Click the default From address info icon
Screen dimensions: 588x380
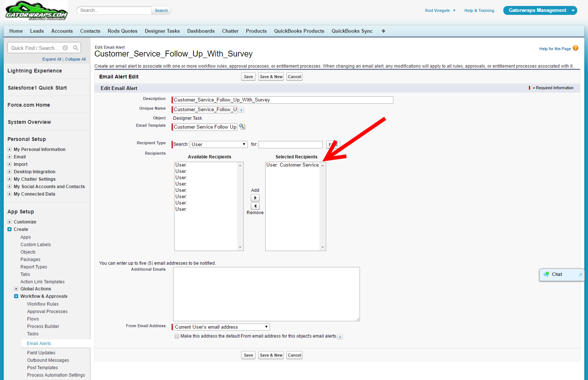[x=340, y=337]
